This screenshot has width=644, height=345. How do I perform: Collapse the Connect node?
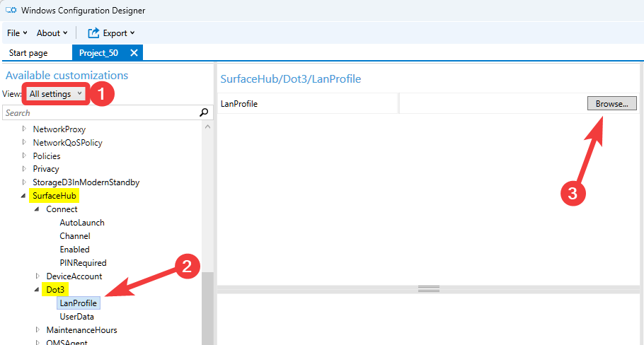click(x=37, y=209)
